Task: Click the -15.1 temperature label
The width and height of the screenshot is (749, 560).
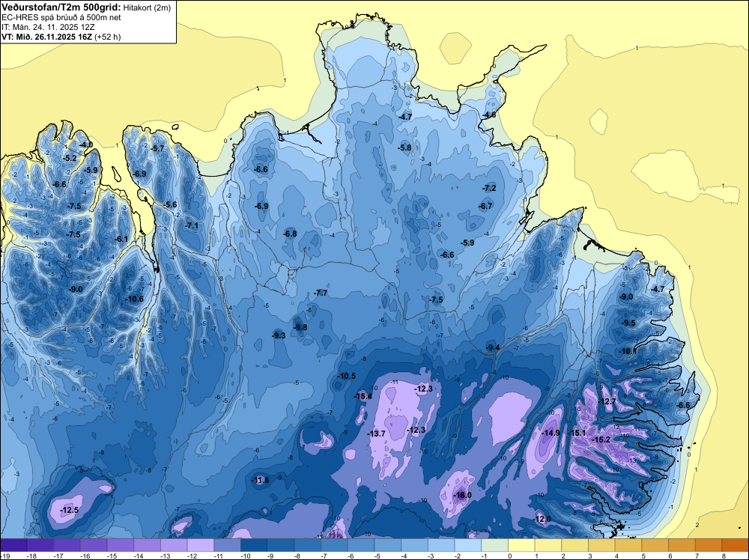Action: 577,433
